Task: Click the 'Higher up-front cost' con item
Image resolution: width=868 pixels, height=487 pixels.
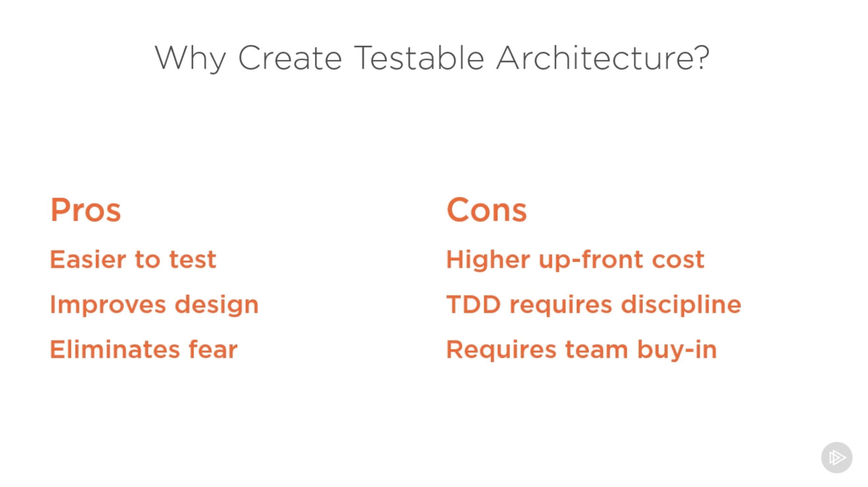Action: click(x=574, y=258)
